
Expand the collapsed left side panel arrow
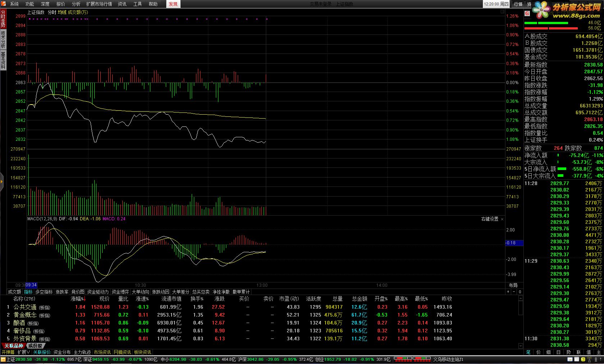[1, 181]
